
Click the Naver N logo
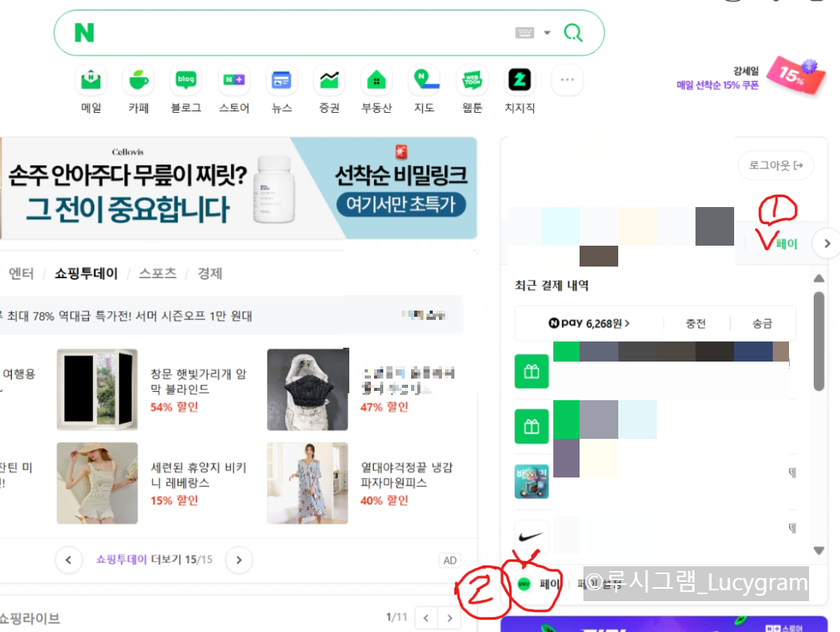[84, 32]
